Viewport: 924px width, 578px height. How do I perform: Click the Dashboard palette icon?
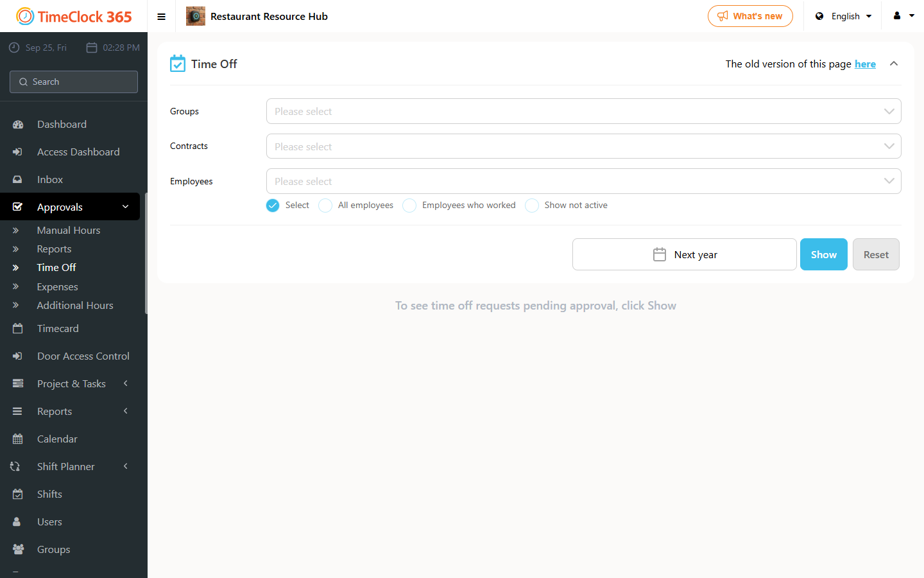18,125
